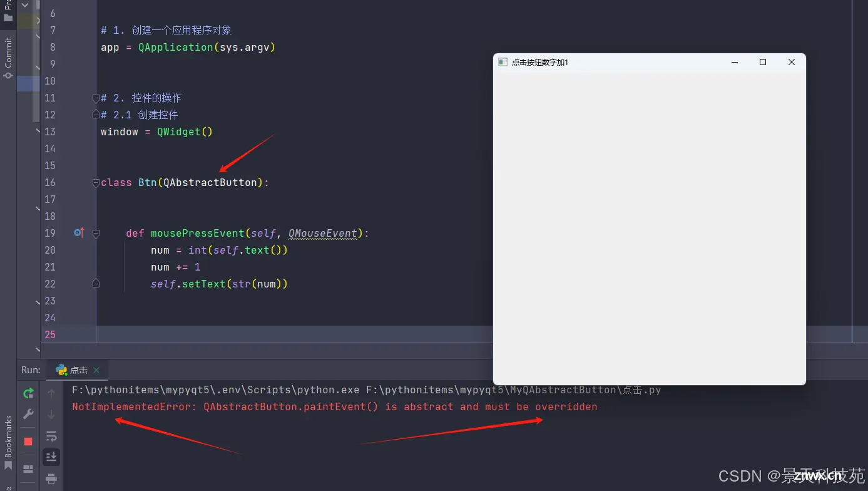This screenshot has height=491, width=868.
Task: Click the down-the-stack-trace arrow icon
Action: point(51,414)
